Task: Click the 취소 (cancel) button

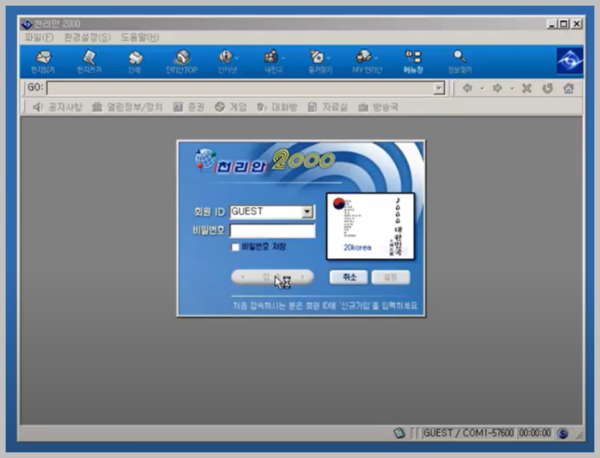Action: click(x=349, y=277)
